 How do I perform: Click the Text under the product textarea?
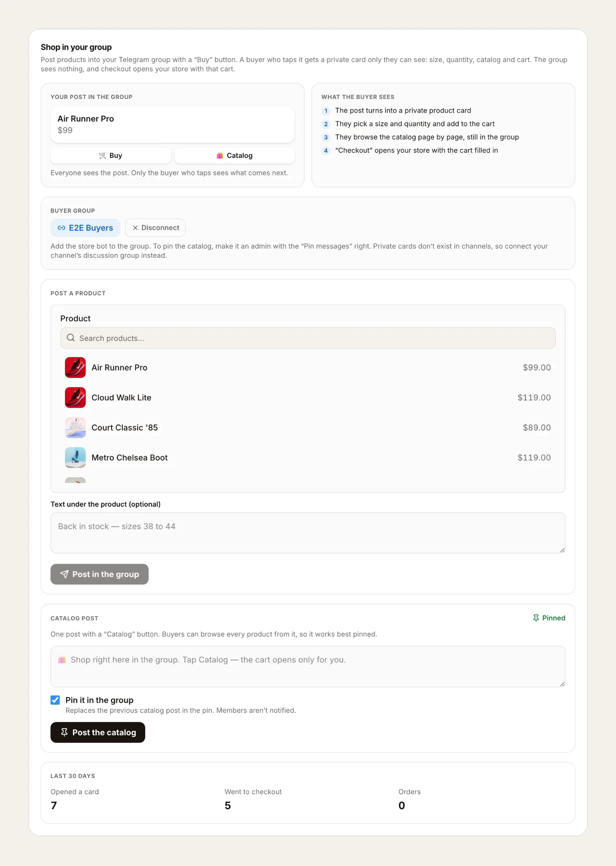(308, 533)
